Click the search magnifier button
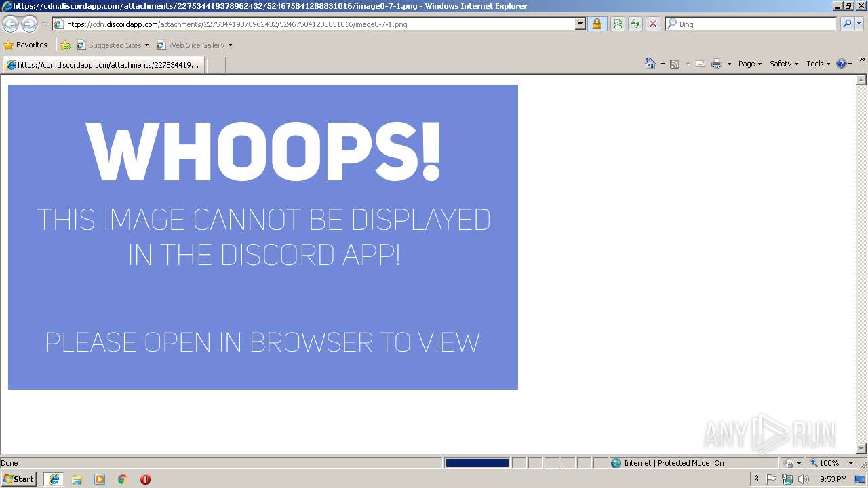 [x=847, y=24]
